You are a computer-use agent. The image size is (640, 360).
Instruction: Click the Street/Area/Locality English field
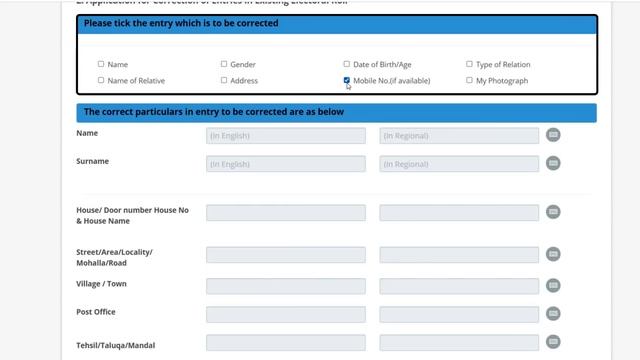point(286,255)
